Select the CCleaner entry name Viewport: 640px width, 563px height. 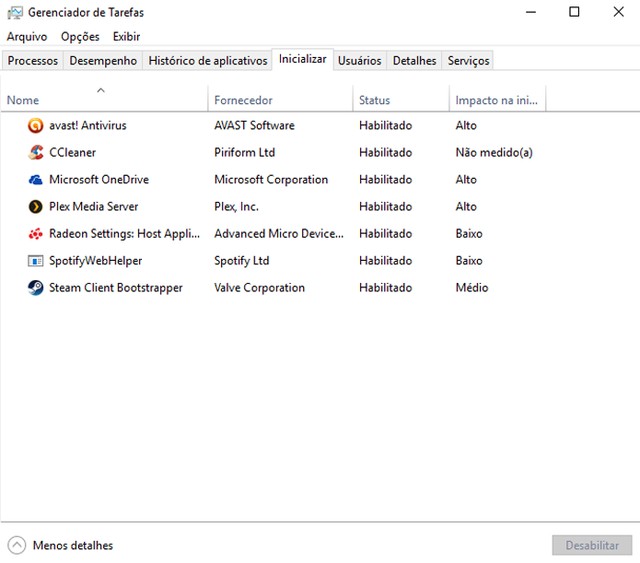(x=73, y=152)
